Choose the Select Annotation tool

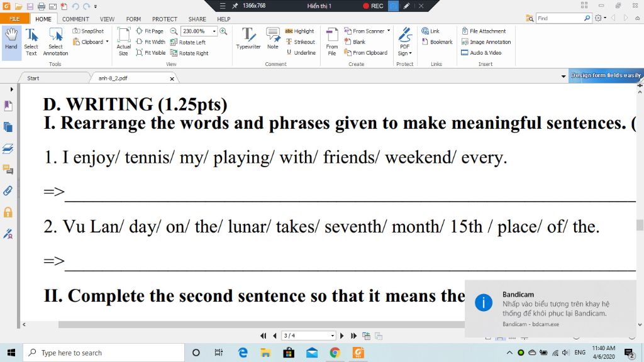tap(55, 43)
